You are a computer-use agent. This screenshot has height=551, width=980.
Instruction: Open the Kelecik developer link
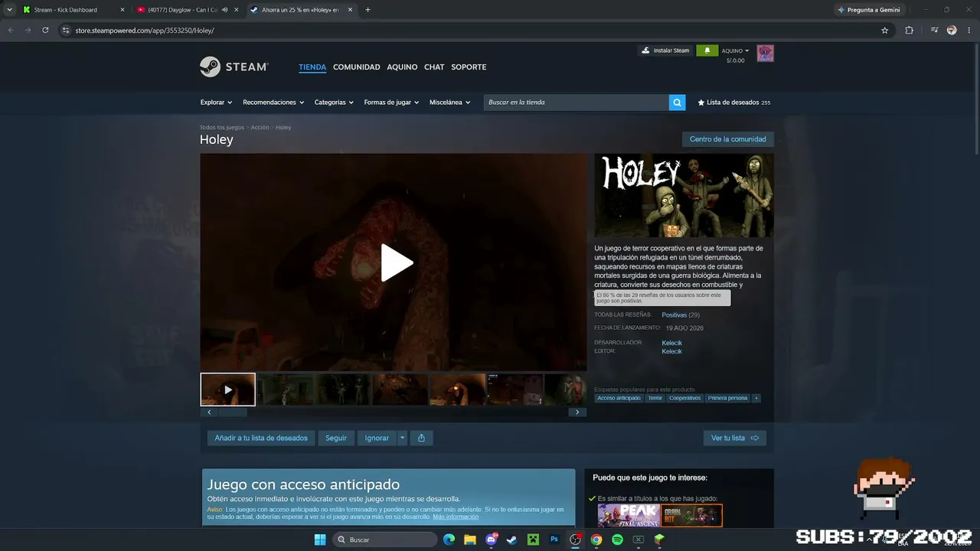[x=671, y=343]
